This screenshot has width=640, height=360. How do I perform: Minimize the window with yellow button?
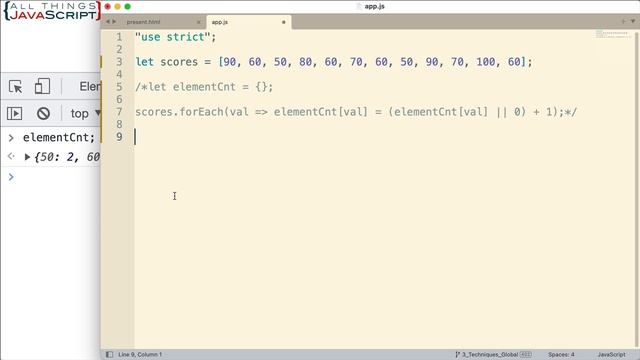pyautogui.click(x=118, y=7)
